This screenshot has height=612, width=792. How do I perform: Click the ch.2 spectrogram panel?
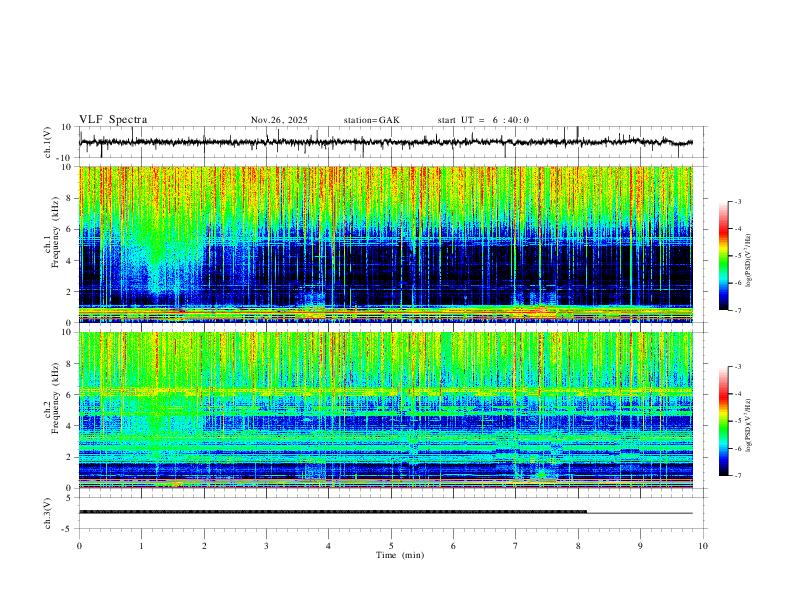(386, 410)
